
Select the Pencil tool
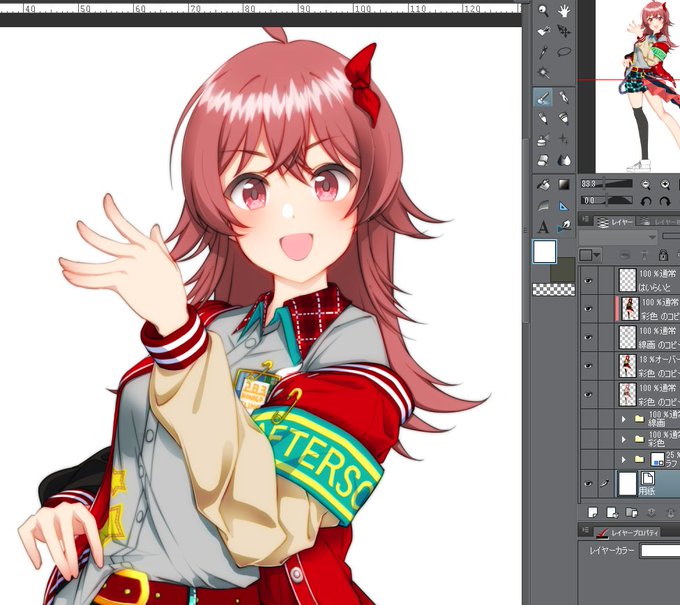[x=543, y=118]
